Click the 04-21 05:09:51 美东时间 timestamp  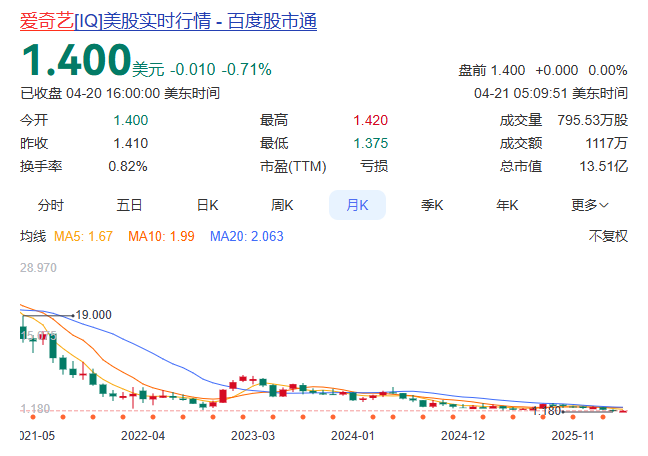pos(551,93)
